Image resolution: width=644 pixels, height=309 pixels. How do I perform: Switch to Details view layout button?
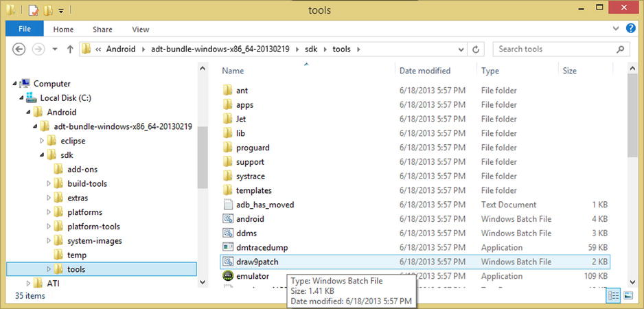613,295
